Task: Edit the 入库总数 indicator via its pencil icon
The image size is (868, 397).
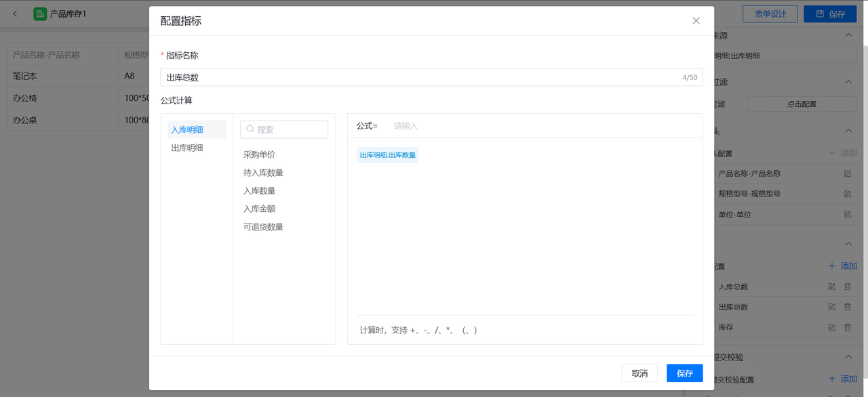Action: pyautogui.click(x=832, y=287)
